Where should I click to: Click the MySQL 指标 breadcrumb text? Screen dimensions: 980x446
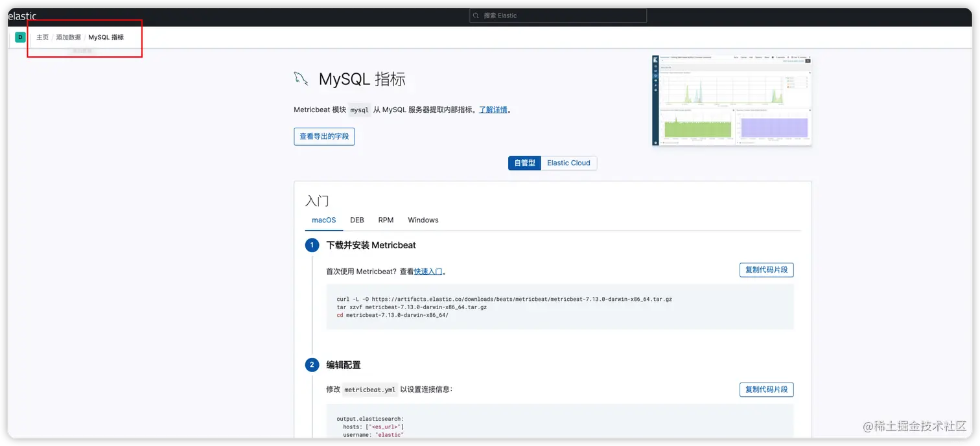click(x=106, y=38)
